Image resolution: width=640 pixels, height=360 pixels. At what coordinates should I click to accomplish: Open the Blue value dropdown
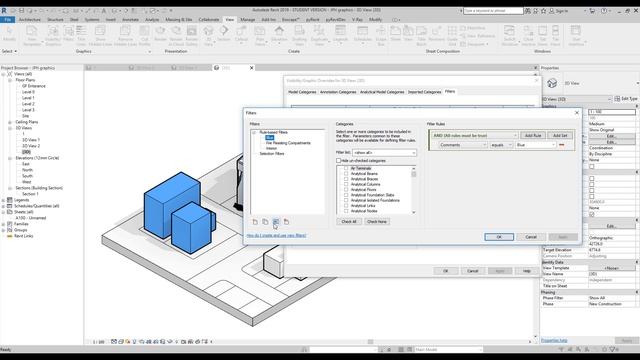click(x=536, y=145)
